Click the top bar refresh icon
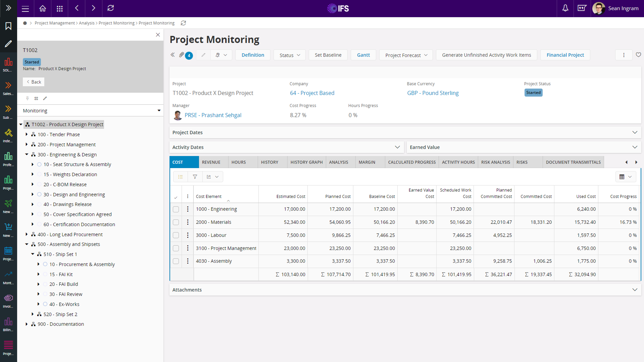The width and height of the screenshot is (644, 362). 111,8
